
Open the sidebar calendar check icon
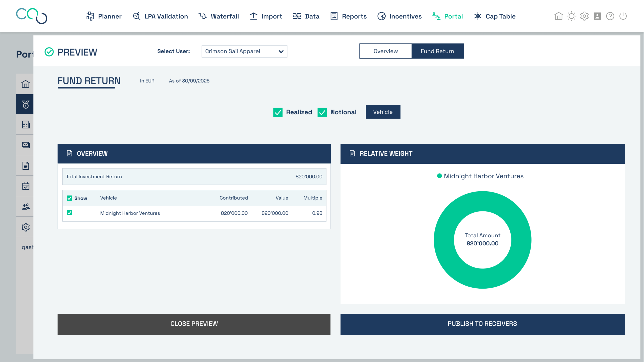(x=26, y=186)
